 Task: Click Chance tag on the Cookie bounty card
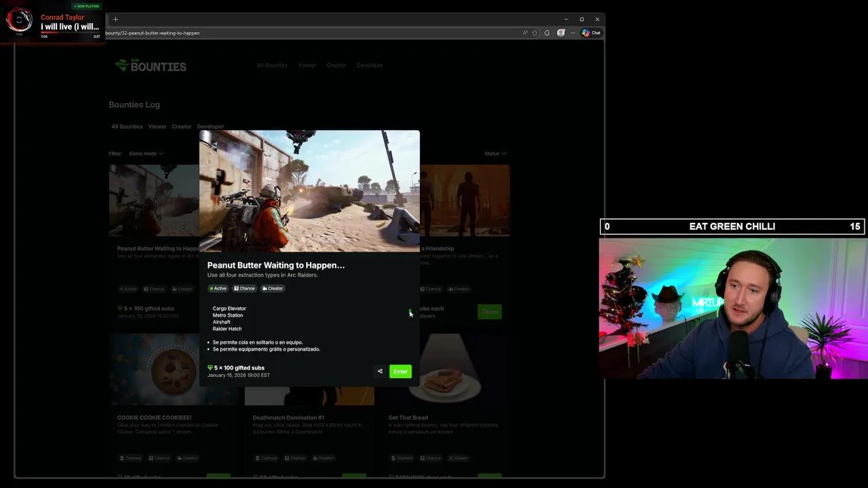point(159,458)
